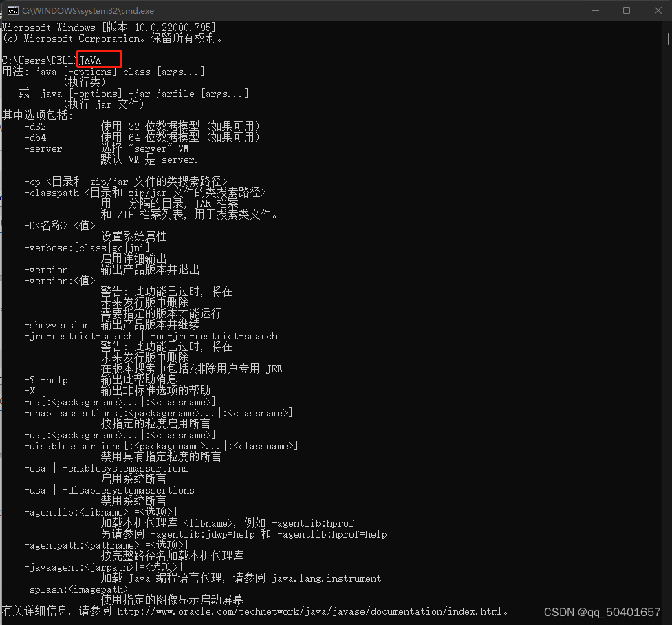672x625 pixels.
Task: Click the -showversion option text
Action: pyautogui.click(x=58, y=324)
